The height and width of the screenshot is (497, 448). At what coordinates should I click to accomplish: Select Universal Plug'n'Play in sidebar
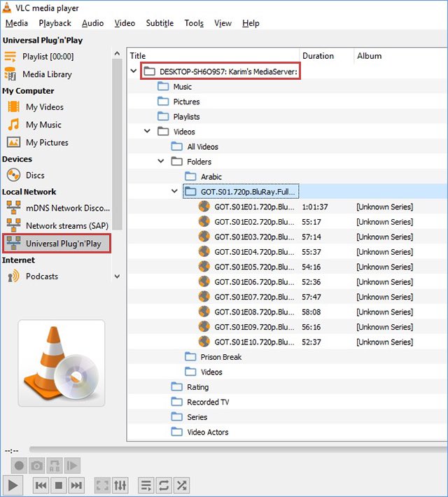[57, 244]
